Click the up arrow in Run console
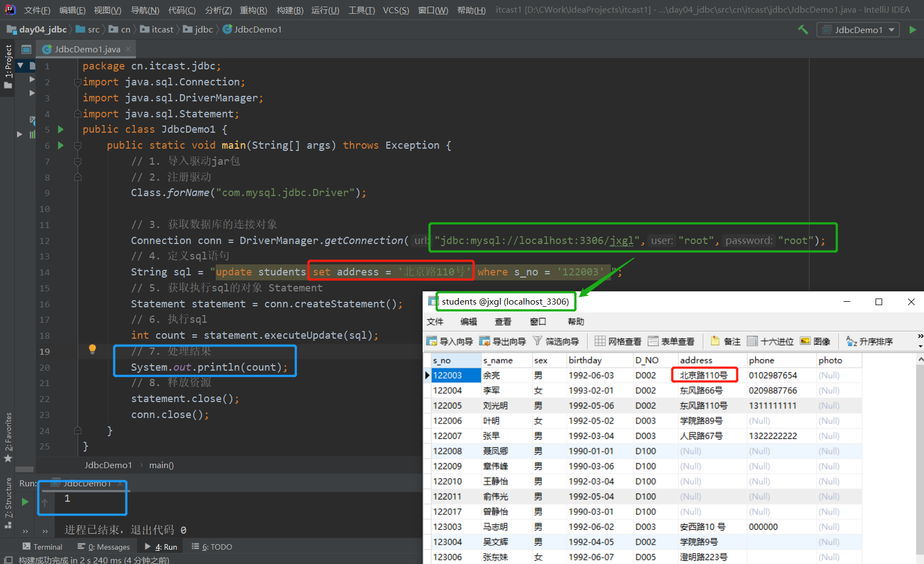924x564 pixels. pos(45,502)
